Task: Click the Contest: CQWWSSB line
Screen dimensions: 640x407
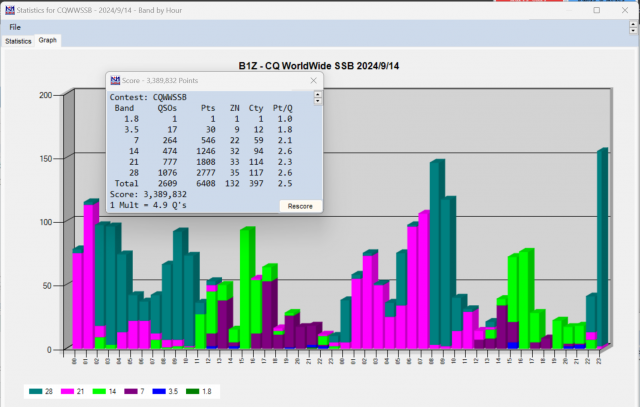Action: 148,97
